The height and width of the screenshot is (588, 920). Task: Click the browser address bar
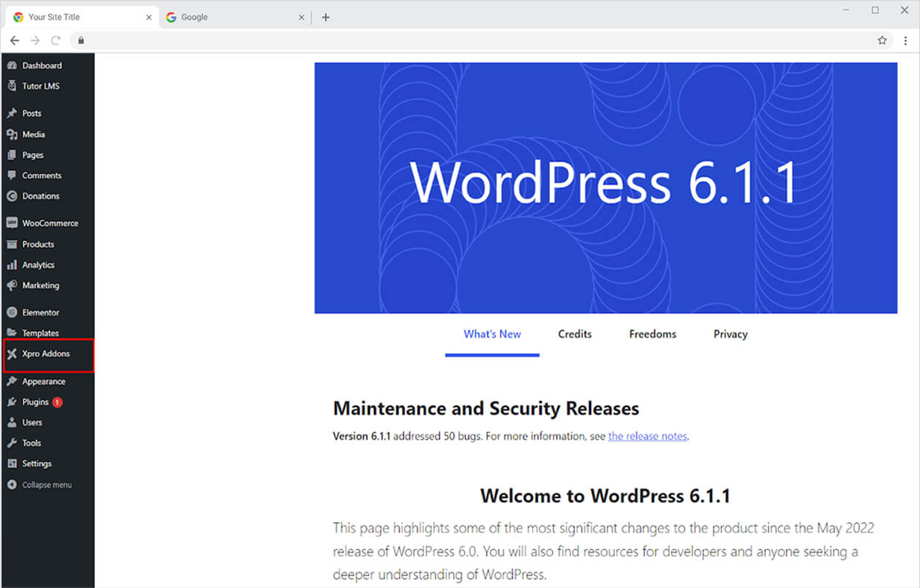476,40
